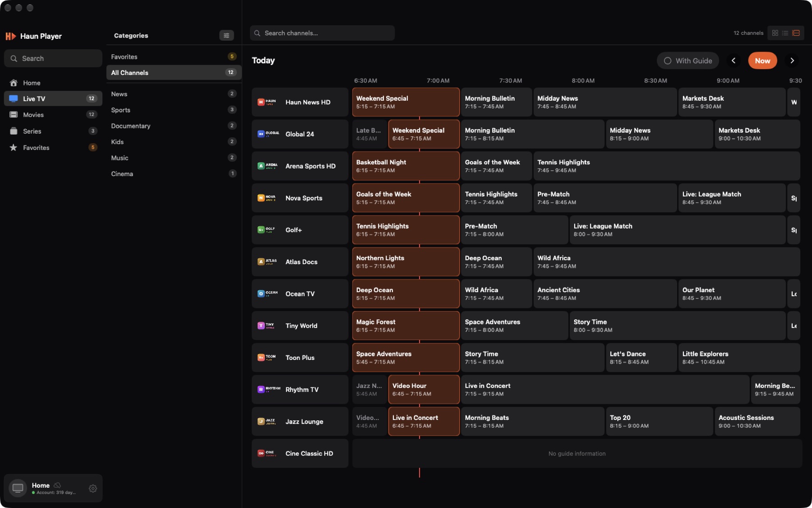Click the Search channels field
Screen dimensions: 812x508
(322, 33)
